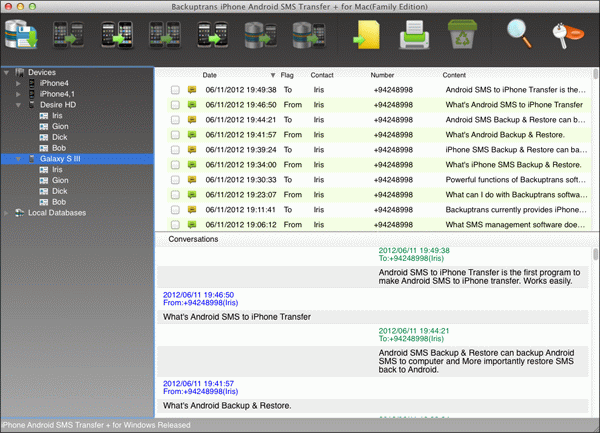Select Iris under Desire HD
The image size is (600, 433).
tap(57, 116)
